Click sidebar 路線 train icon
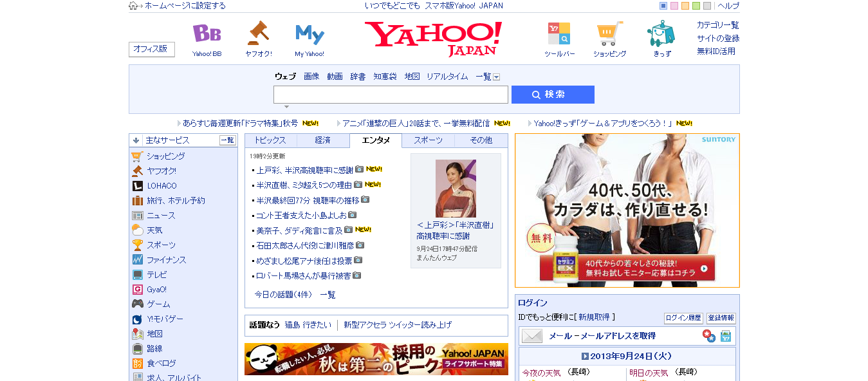This screenshot has height=381, width=868. coord(137,349)
